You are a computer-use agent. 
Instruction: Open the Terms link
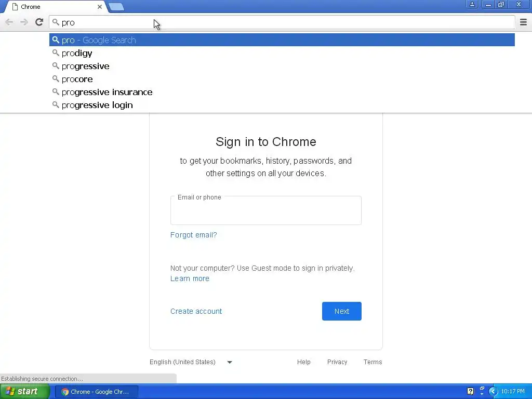point(373,362)
